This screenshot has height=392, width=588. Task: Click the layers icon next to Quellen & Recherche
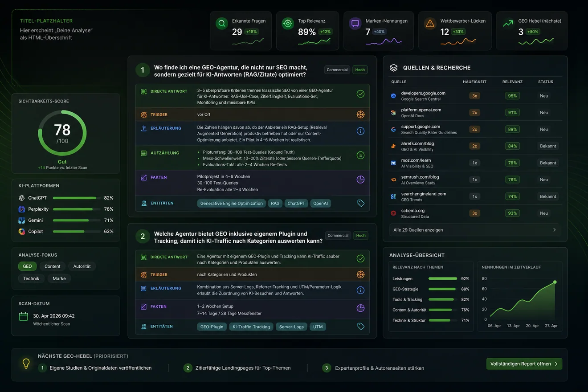[394, 68]
